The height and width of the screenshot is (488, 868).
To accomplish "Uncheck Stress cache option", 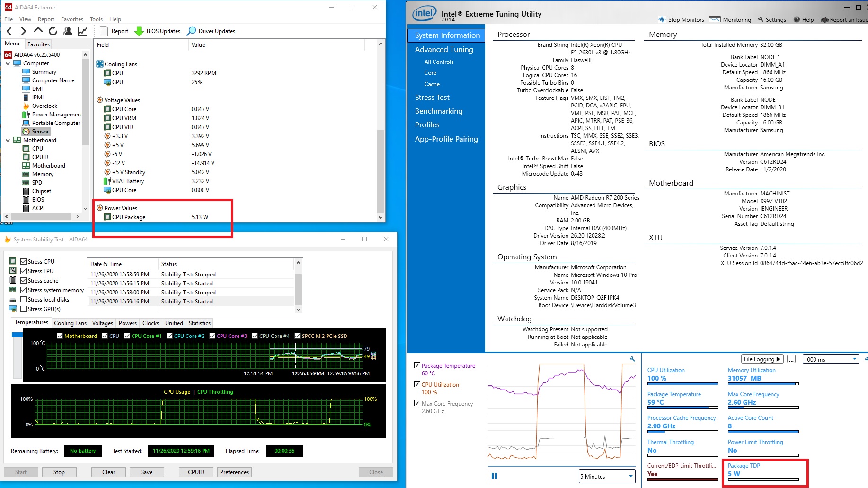I will [23, 281].
